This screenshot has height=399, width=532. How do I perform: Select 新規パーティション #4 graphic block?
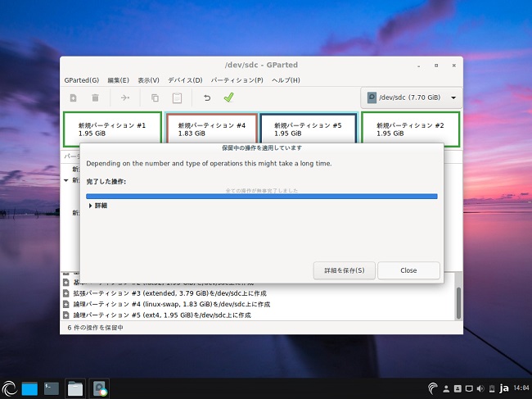212,129
